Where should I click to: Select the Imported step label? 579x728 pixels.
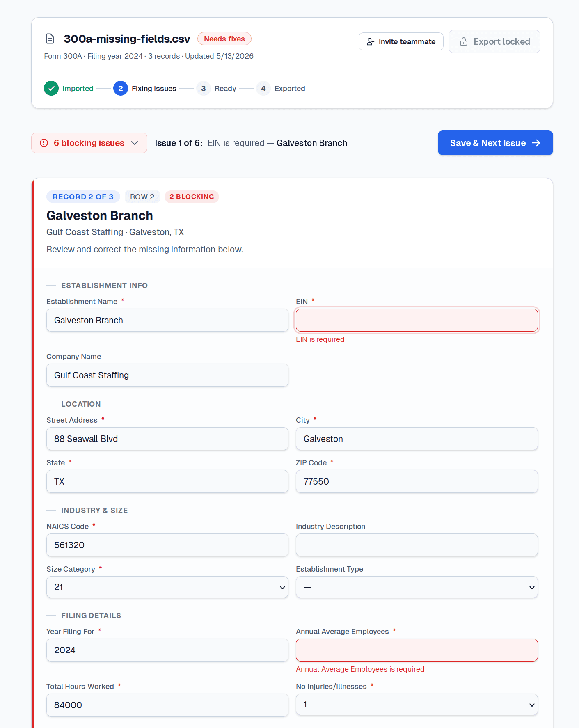pos(78,88)
